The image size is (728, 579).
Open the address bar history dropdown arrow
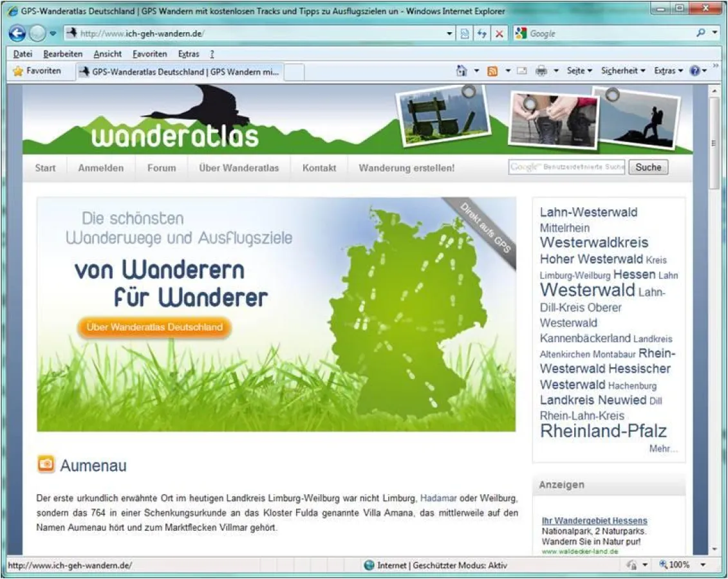click(x=449, y=33)
